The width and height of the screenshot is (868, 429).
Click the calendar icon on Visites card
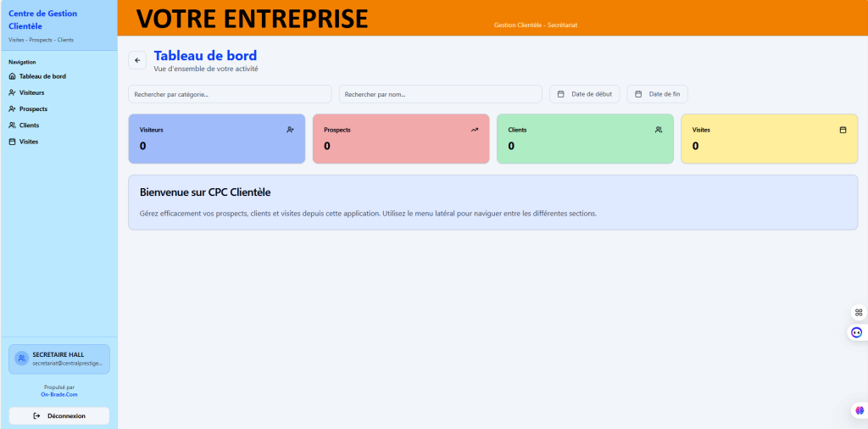click(843, 130)
